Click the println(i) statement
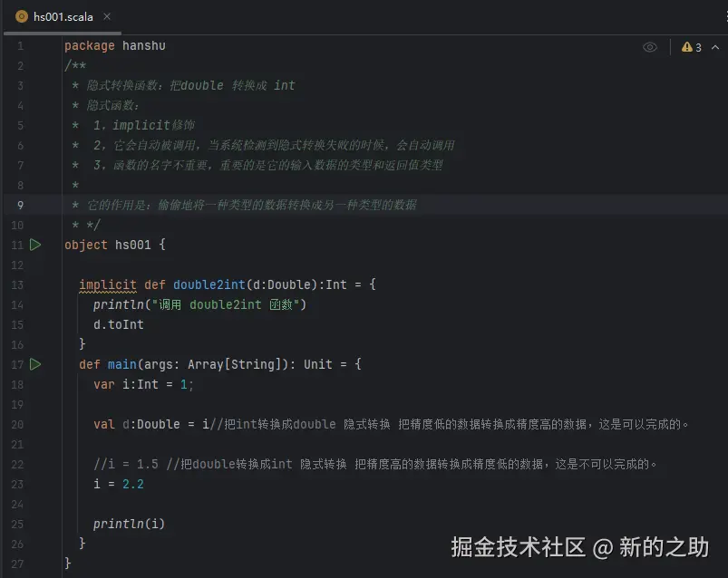The height and width of the screenshot is (578, 728). pos(131,523)
